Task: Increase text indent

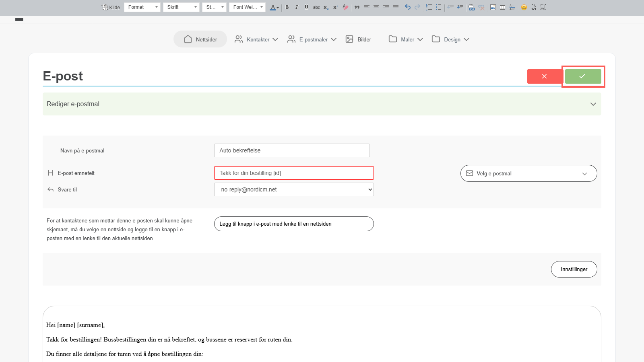Action: pyautogui.click(x=460, y=7)
